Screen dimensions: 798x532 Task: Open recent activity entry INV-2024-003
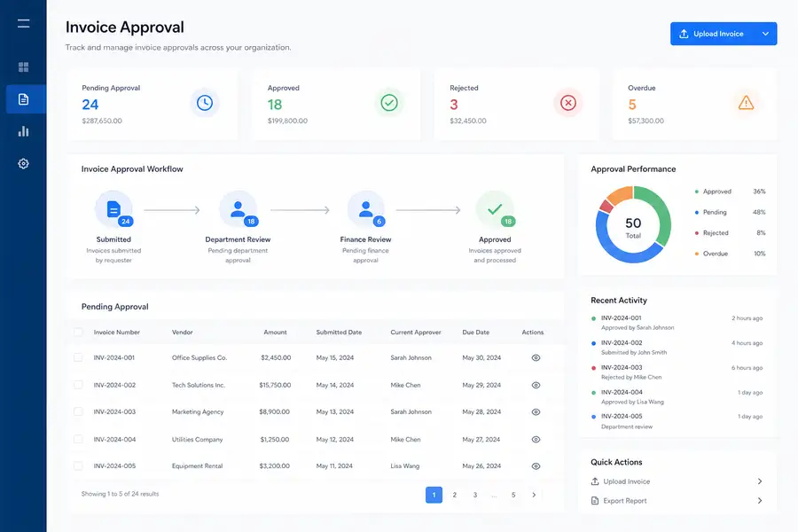677,372
